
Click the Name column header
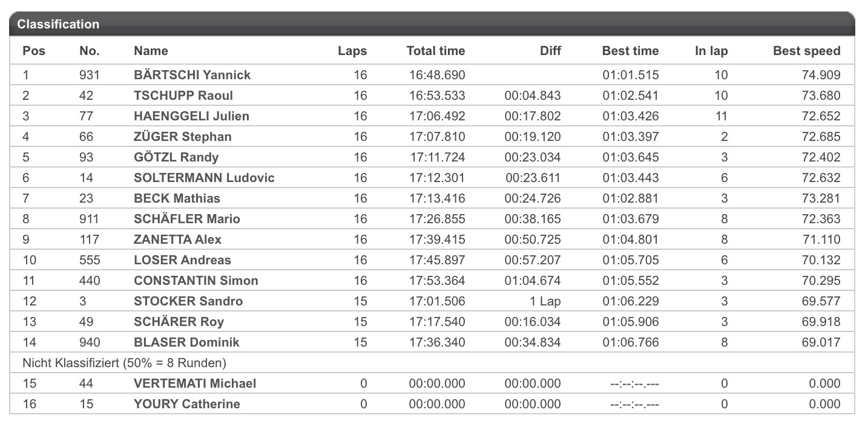(151, 51)
